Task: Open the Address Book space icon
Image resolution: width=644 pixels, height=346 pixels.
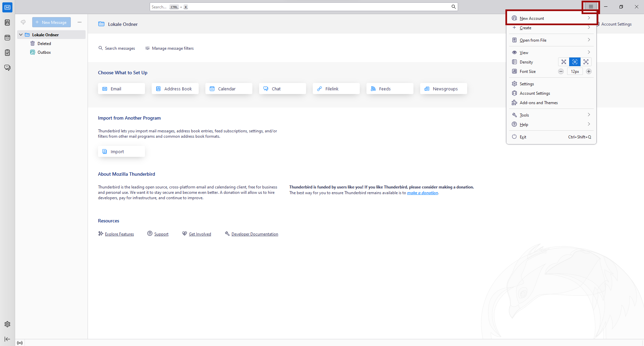Action: click(x=7, y=23)
